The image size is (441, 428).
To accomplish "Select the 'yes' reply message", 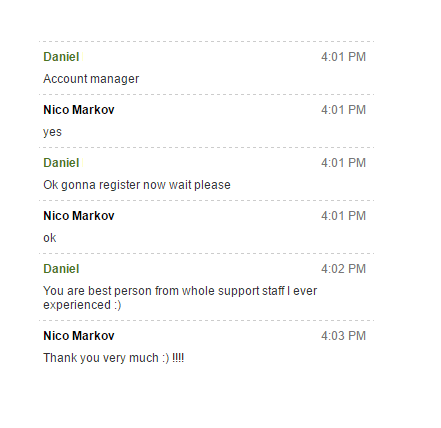I will [52, 132].
